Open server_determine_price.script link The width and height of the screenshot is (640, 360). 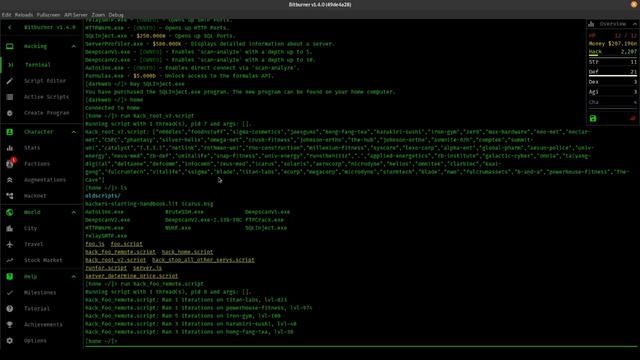click(131, 276)
